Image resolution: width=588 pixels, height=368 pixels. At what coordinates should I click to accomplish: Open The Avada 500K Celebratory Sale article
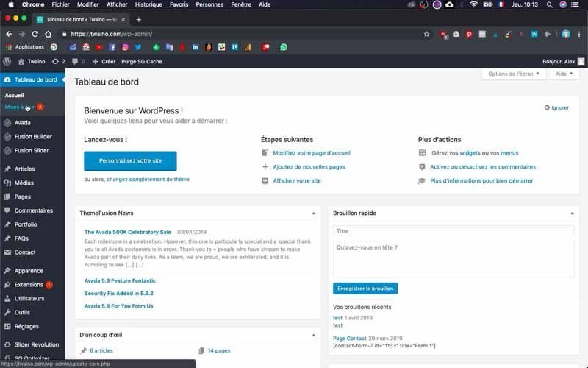coord(127,232)
